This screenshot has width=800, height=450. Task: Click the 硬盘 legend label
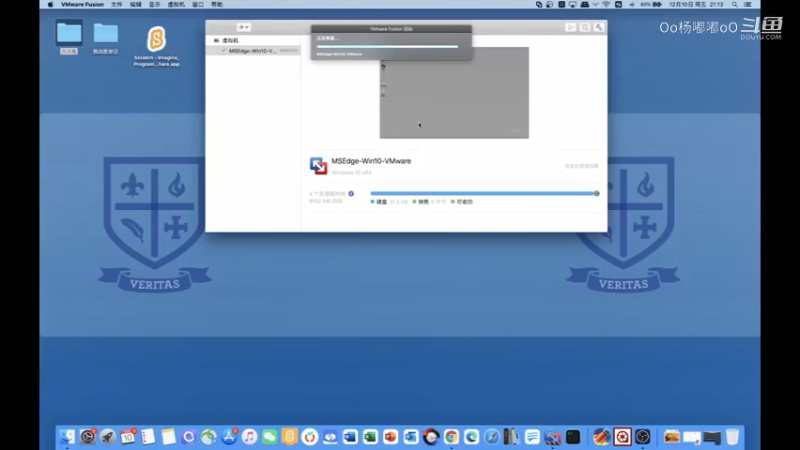(x=382, y=202)
